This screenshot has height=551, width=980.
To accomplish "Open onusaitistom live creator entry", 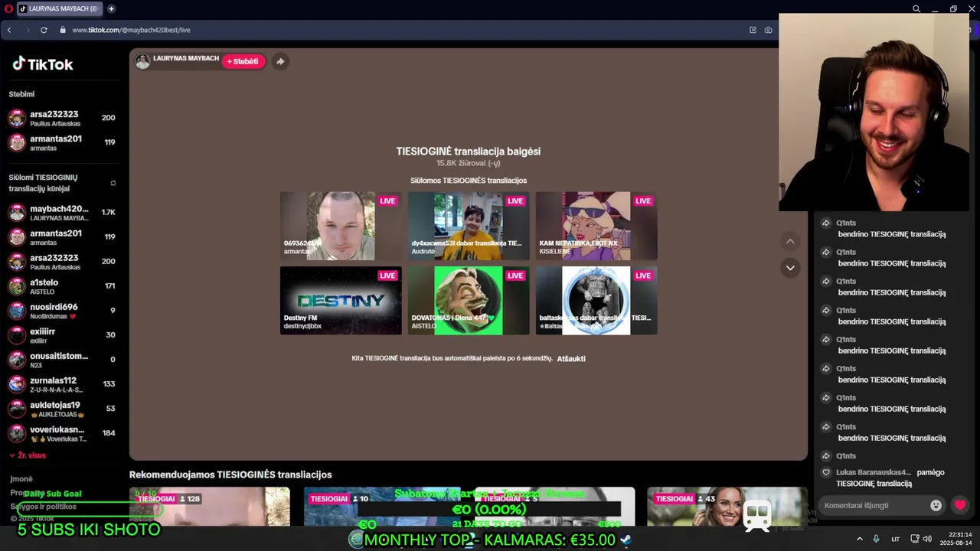I will [x=61, y=360].
